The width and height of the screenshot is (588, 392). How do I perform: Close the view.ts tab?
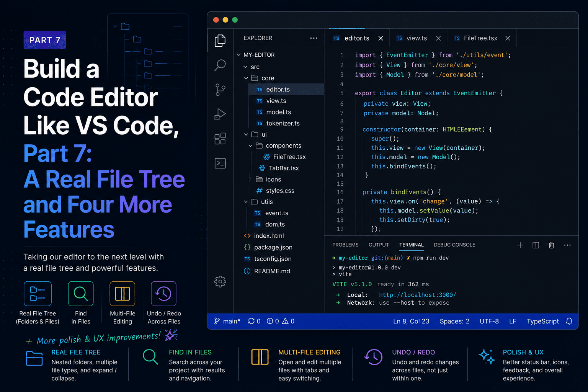pos(438,38)
